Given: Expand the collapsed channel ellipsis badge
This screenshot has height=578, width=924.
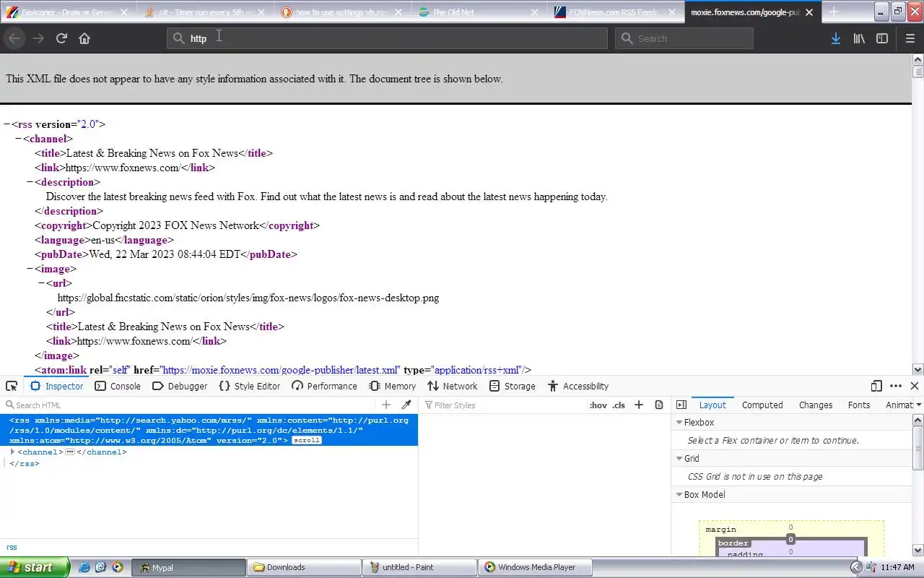Looking at the screenshot, I should [70, 452].
